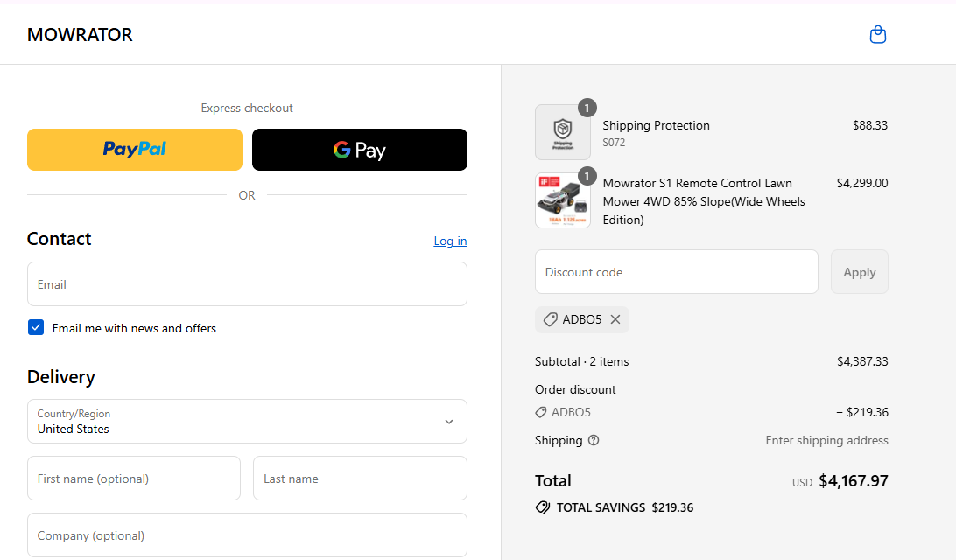Open the Country/Region dropdown
Image resolution: width=956 pixels, height=560 pixels.
click(x=247, y=422)
